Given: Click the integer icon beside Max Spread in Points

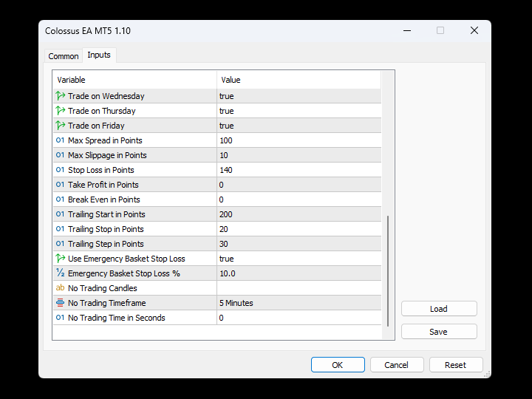Looking at the screenshot, I should pyautogui.click(x=60, y=140).
